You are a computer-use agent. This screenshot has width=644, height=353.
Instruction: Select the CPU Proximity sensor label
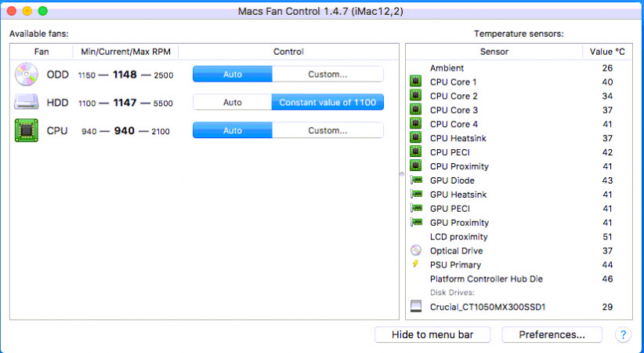coord(460,166)
